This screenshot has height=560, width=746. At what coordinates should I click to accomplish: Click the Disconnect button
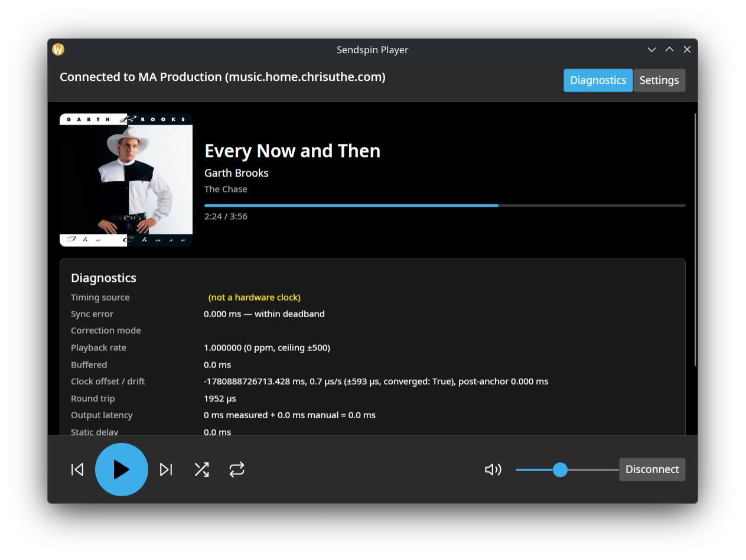click(652, 470)
